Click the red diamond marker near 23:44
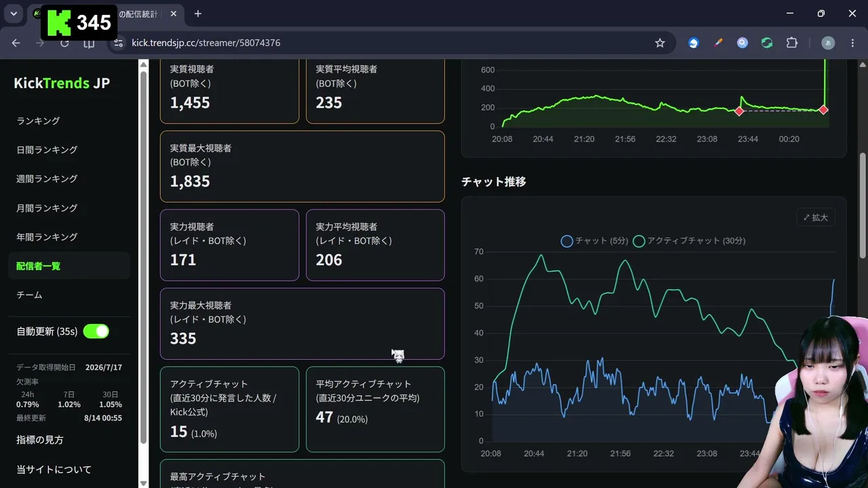This screenshot has width=868, height=488. (739, 111)
